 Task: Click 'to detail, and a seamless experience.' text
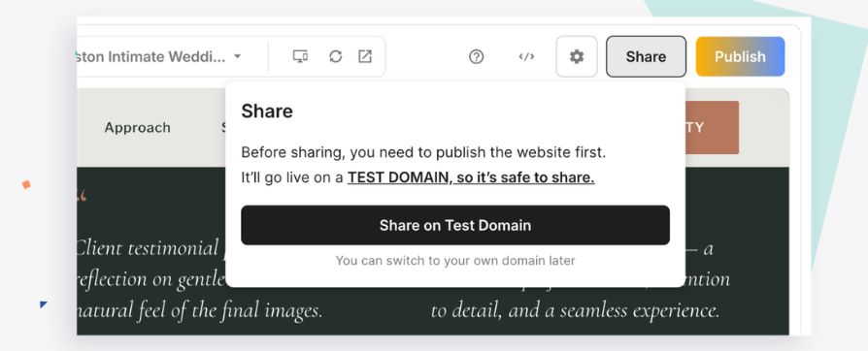click(575, 310)
